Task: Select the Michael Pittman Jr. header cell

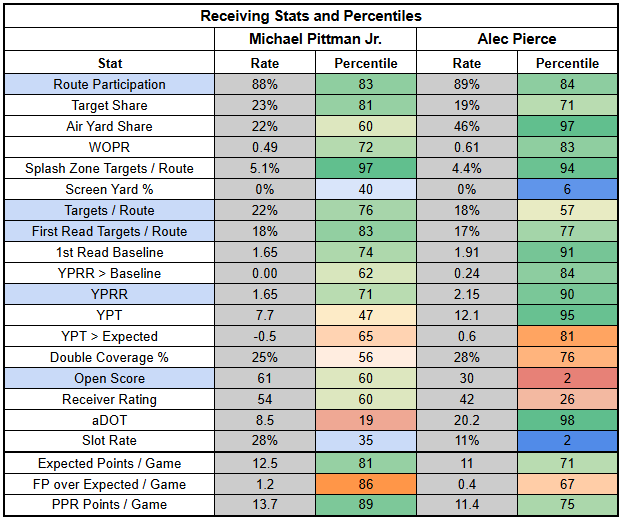Action: tap(314, 39)
